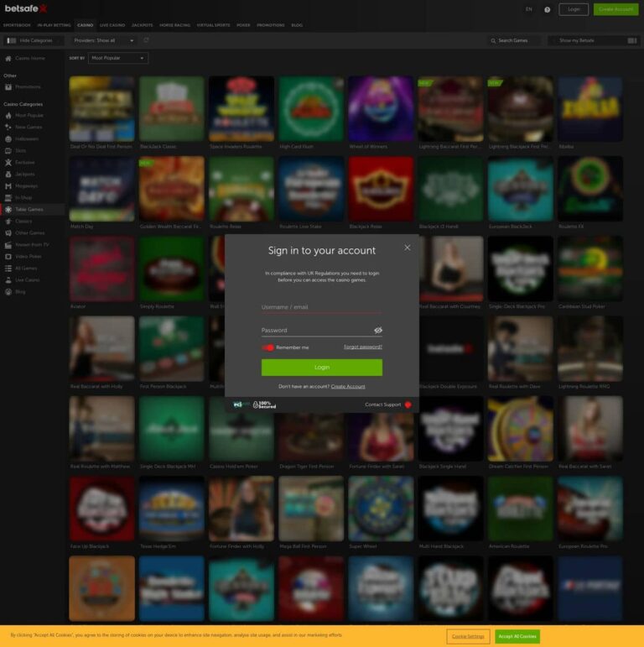Image resolution: width=644 pixels, height=647 pixels.
Task: Click the betsafe logo
Action: (x=25, y=8)
